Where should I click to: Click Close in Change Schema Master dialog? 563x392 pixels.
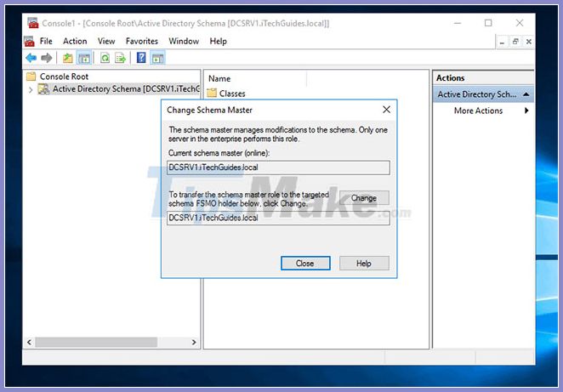[x=305, y=263]
